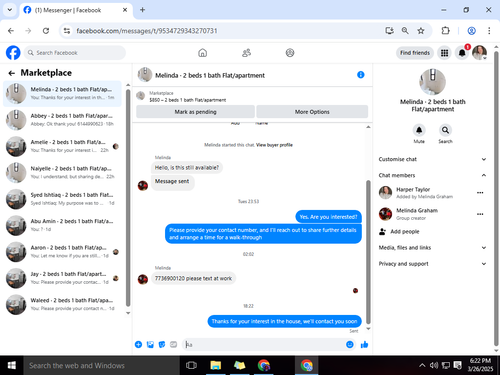Open options for Melinda Graham member
Image resolution: width=500 pixels, height=375 pixels.
click(x=480, y=214)
